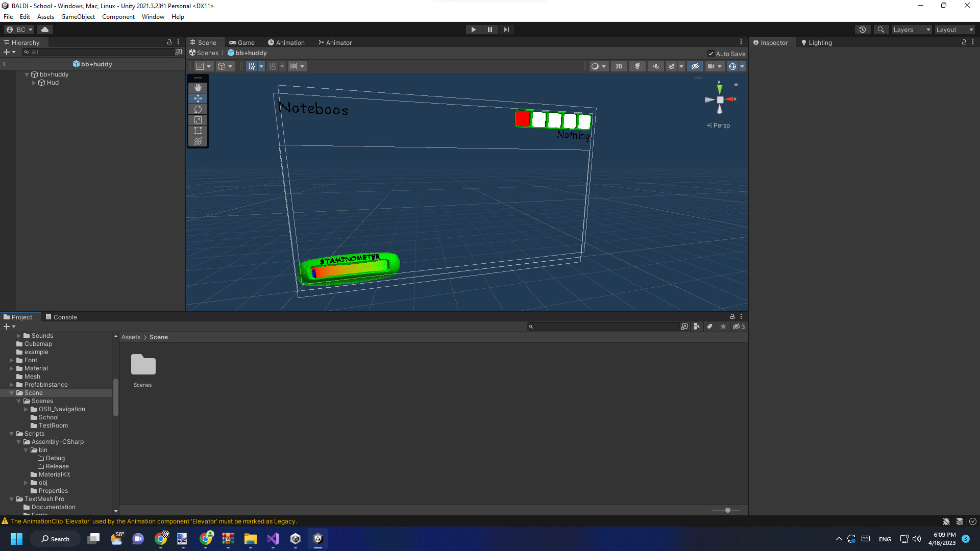Expand the OSB_Navigation folder
This screenshot has height=551, width=980.
[26, 409]
